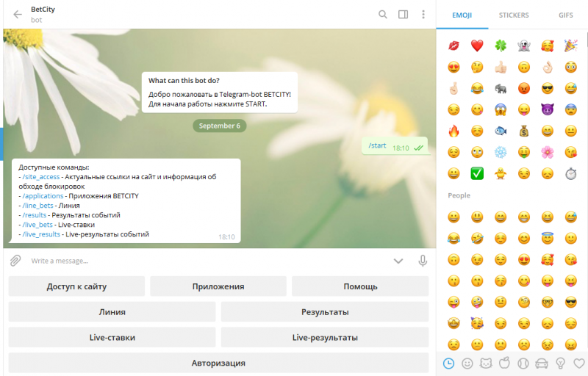Record a voice message with microphone
The width and height of the screenshot is (588, 376).
[423, 261]
